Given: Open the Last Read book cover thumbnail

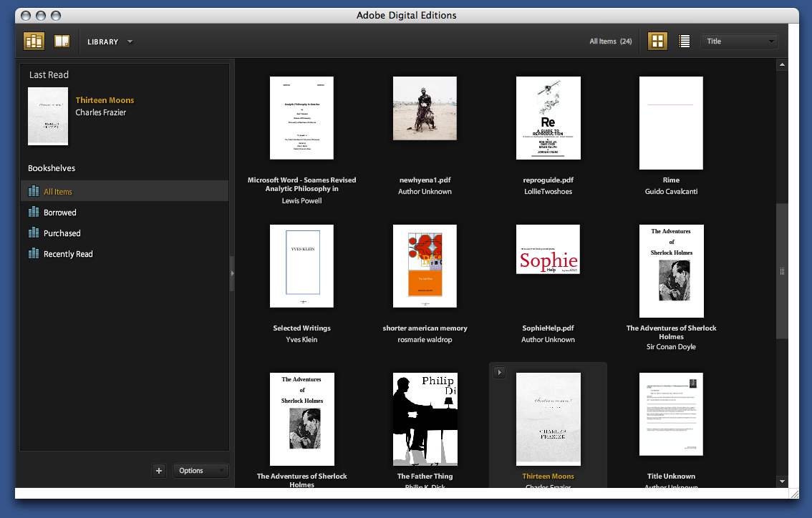Looking at the screenshot, I should [x=48, y=116].
